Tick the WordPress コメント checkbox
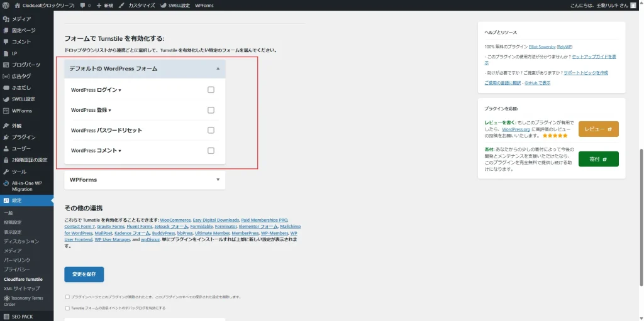Viewport: 644px width, 321px height. pyautogui.click(x=211, y=151)
